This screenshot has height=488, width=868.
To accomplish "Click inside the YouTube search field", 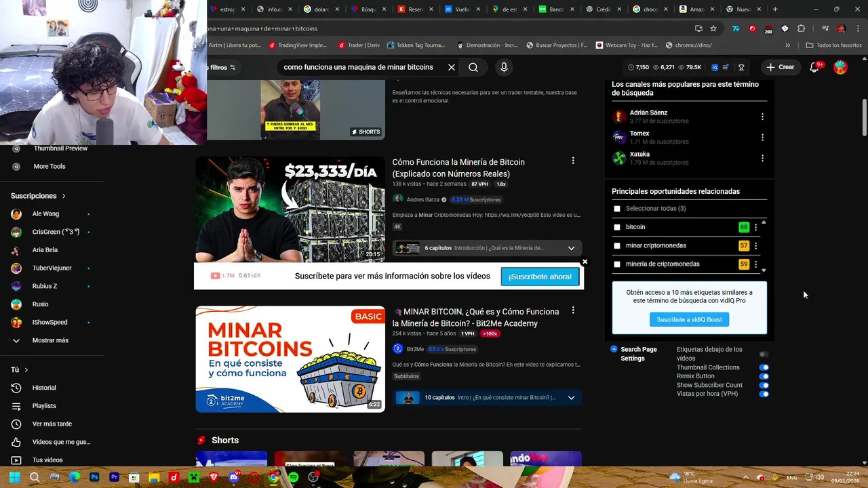I will click(x=358, y=67).
